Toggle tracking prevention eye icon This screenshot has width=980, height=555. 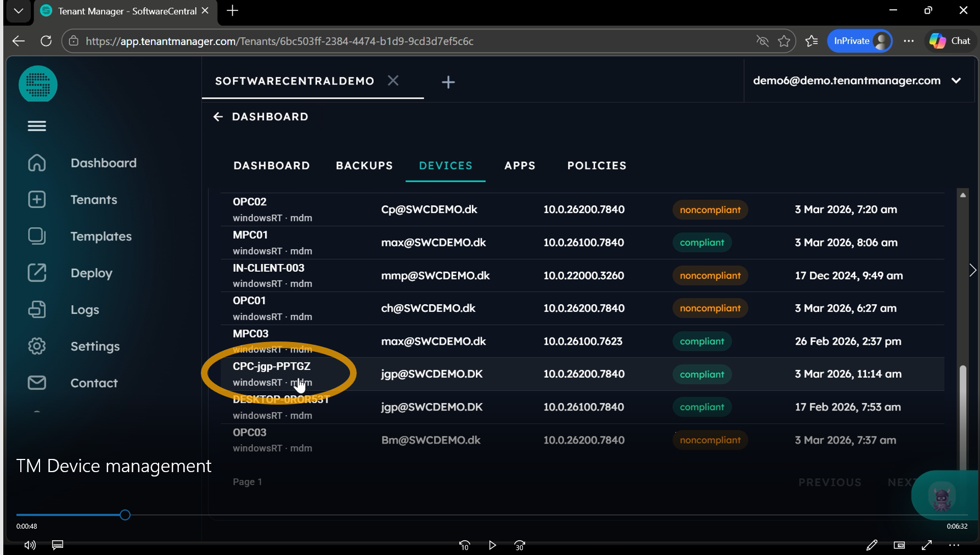click(762, 41)
